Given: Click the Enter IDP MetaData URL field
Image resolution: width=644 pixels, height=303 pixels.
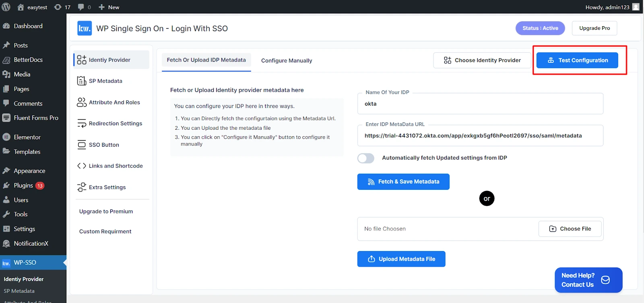Looking at the screenshot, I should pos(480,135).
